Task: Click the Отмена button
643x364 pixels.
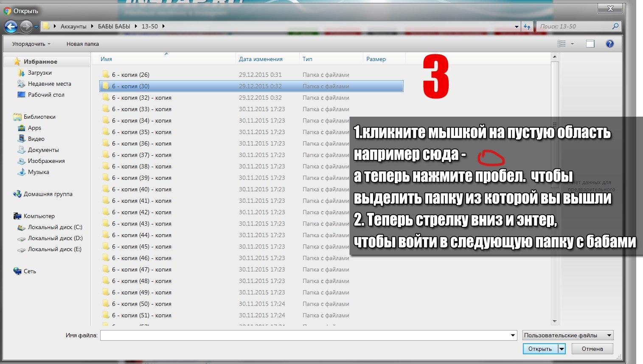Action: pos(592,349)
